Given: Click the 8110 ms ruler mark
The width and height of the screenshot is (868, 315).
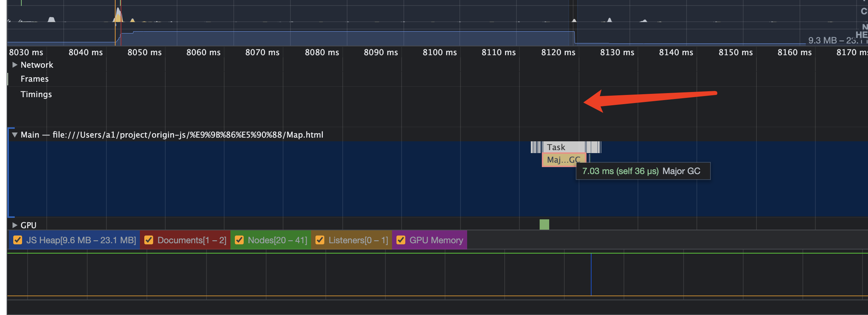Looking at the screenshot, I should pyautogui.click(x=499, y=52).
